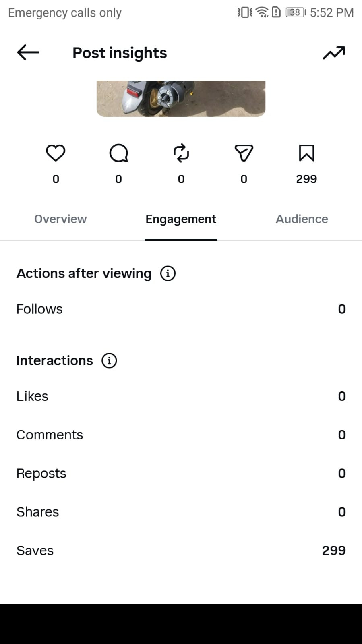Tap the Wi-Fi status icon

pyautogui.click(x=262, y=12)
